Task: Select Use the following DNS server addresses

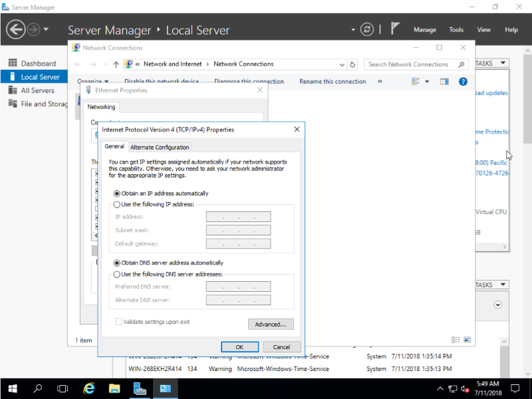Action: tap(117, 275)
